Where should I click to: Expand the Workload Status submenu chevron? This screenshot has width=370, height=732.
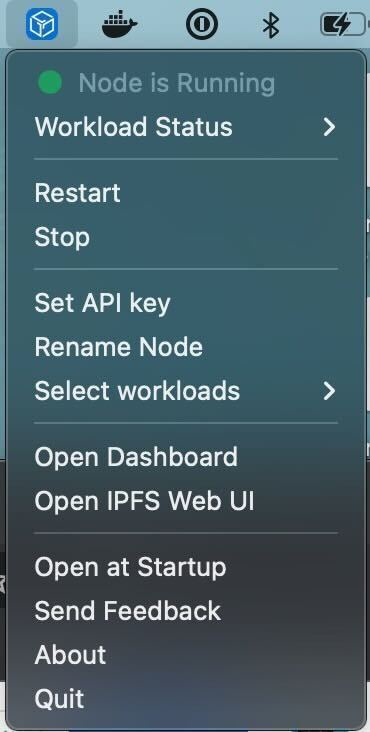coord(329,127)
